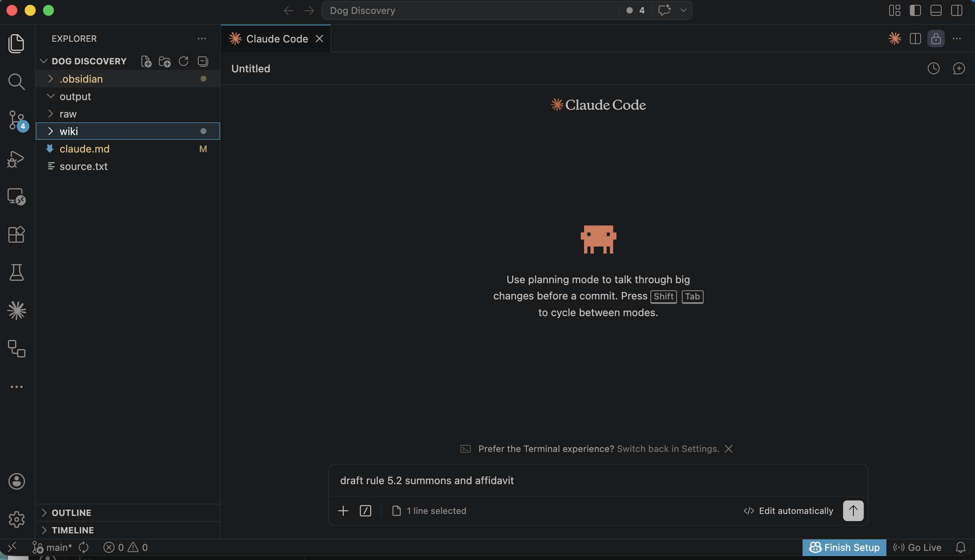Open the Search view in the activity bar
This screenshot has width=975, height=560.
coord(16,81)
